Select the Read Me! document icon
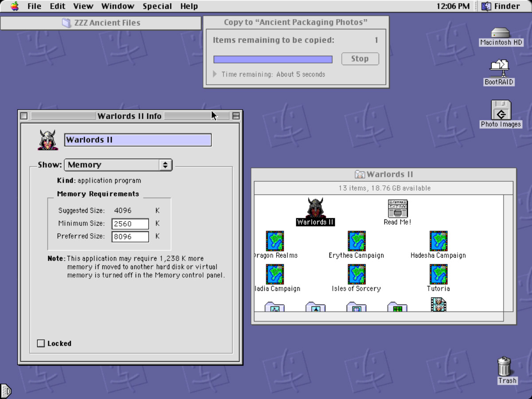532x399 pixels. [x=398, y=208]
